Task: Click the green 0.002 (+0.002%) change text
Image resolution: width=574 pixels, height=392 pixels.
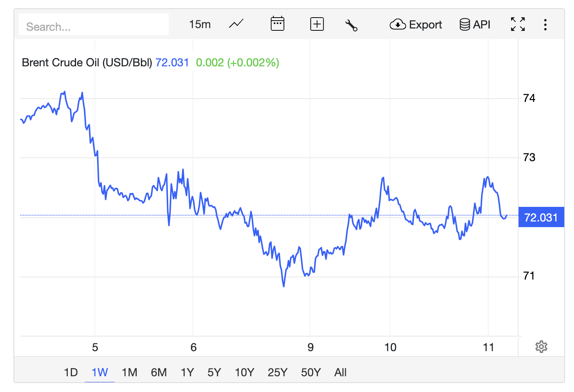Action: point(238,63)
